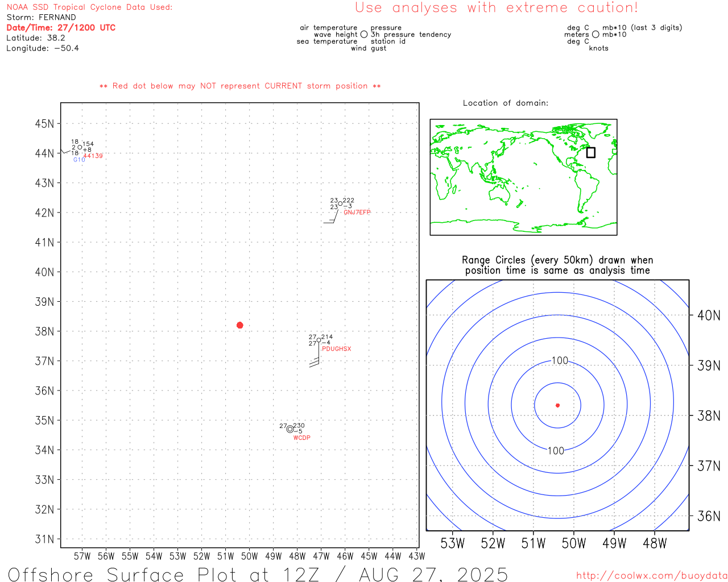Click the red station label PDUGHSX
728x582 pixels.
tap(337, 348)
